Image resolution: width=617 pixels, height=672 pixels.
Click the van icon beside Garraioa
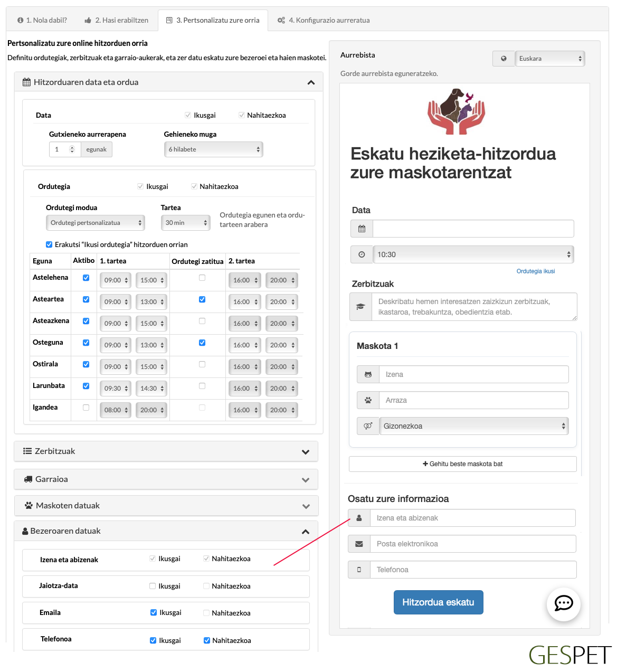29,479
